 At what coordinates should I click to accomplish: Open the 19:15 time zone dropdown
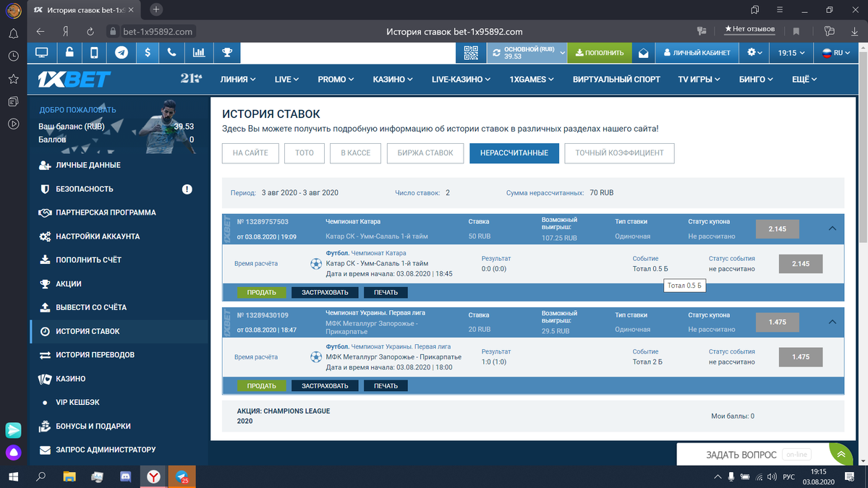pos(791,53)
